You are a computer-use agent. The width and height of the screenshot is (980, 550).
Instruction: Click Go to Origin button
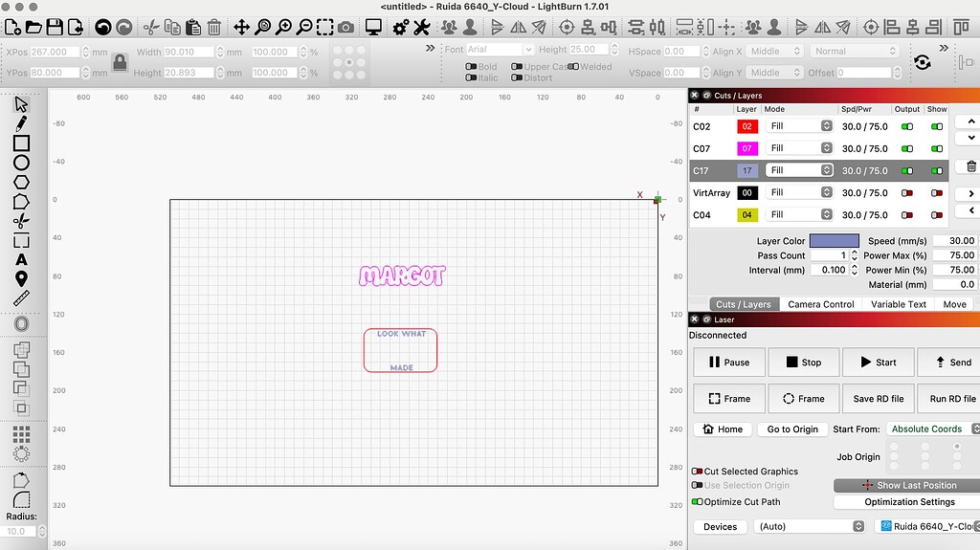pos(792,429)
